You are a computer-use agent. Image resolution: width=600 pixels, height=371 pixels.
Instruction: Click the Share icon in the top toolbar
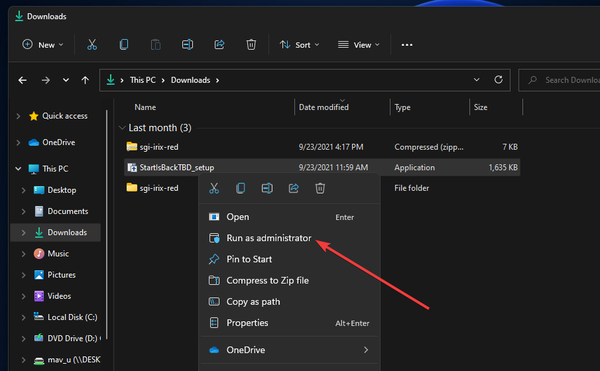tap(219, 45)
